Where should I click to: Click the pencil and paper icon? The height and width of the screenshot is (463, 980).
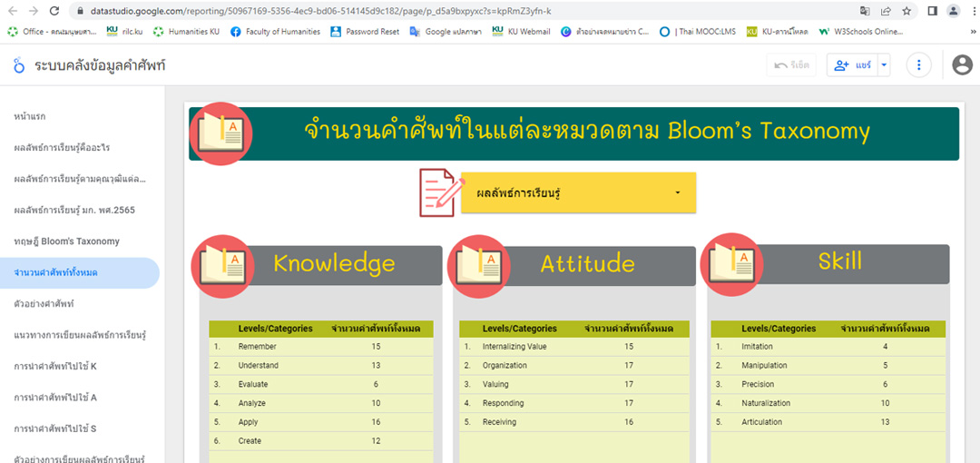coord(442,192)
